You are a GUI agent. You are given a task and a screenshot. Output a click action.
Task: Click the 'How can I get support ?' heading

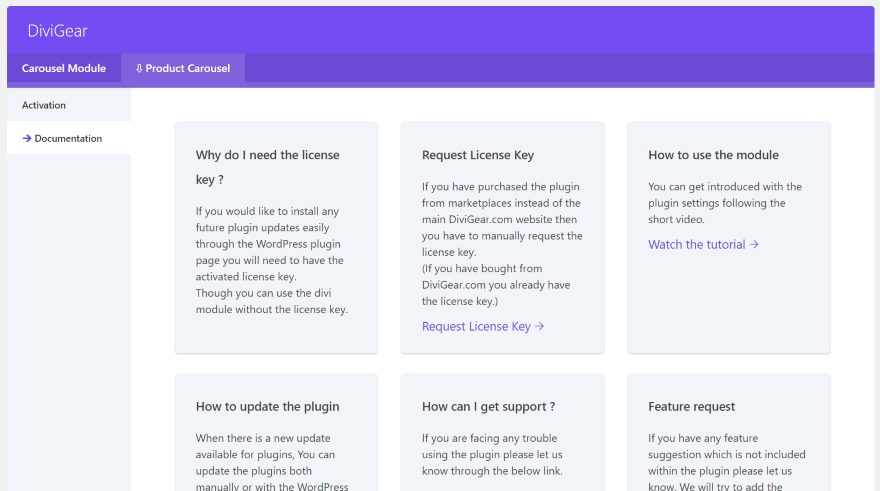(488, 407)
